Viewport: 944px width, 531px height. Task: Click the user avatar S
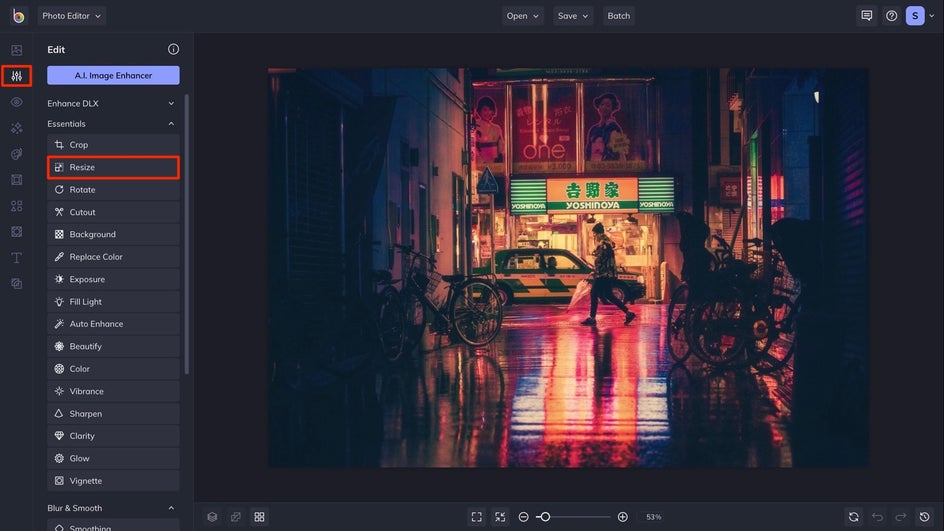915,16
